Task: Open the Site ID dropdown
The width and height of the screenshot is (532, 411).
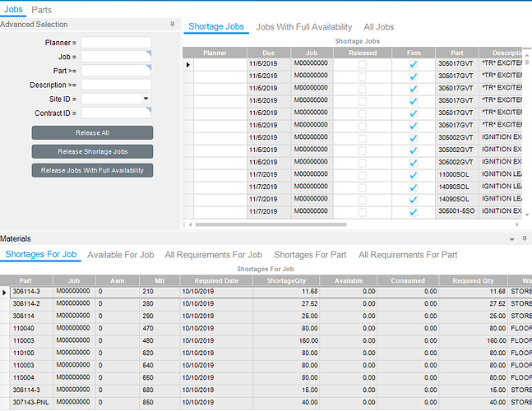Action: pyautogui.click(x=146, y=99)
